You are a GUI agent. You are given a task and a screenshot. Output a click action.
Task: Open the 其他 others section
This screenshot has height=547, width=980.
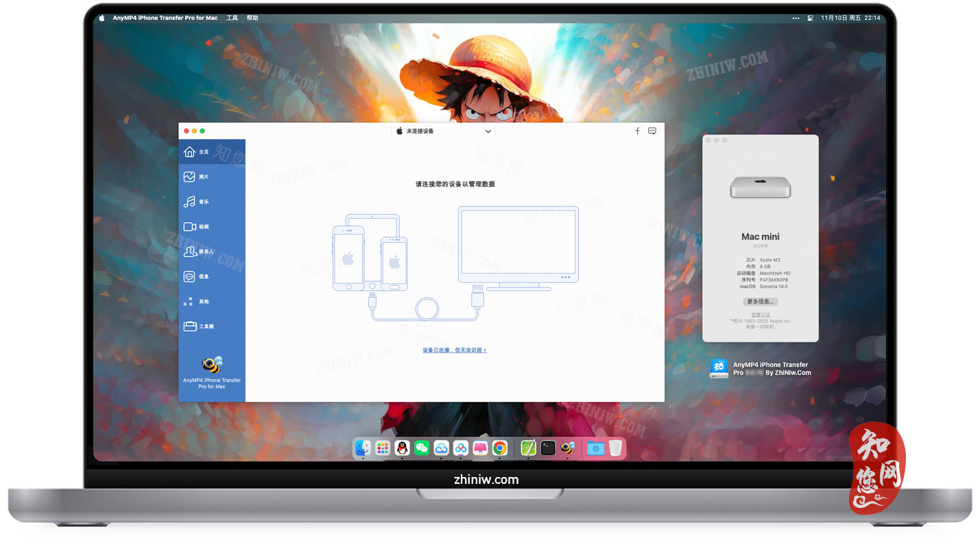pos(212,301)
